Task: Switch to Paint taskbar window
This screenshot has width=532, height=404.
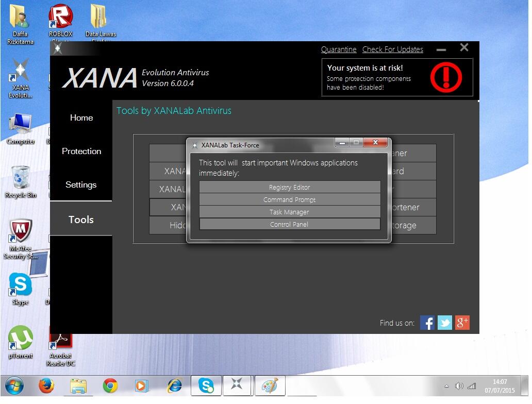Action: [x=270, y=385]
